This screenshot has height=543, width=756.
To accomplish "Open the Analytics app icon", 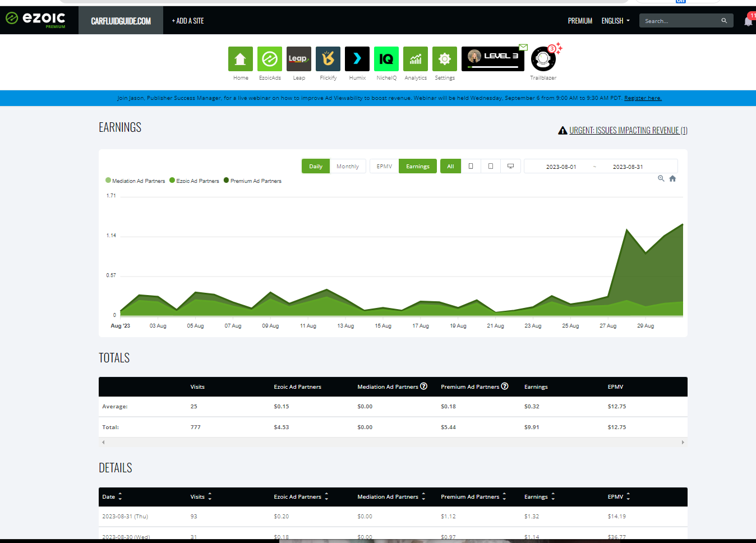I will [x=415, y=59].
